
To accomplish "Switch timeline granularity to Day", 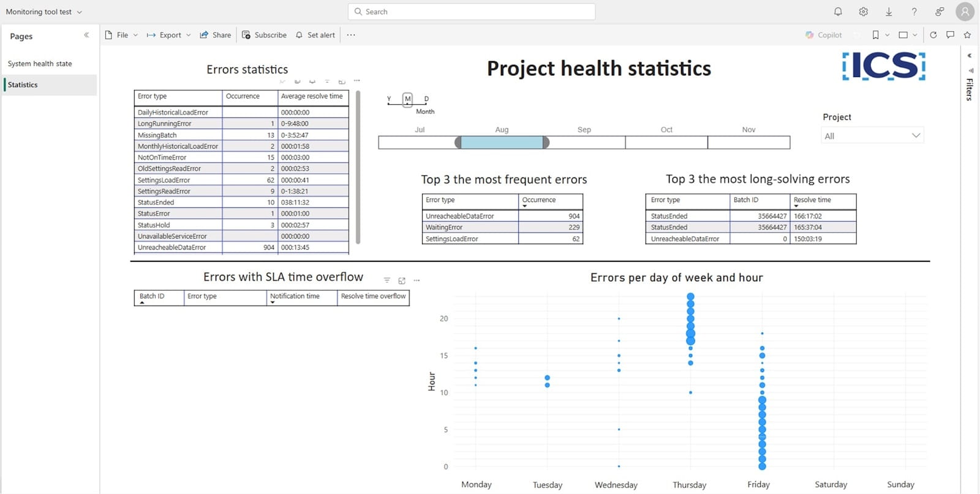I will tap(426, 100).
